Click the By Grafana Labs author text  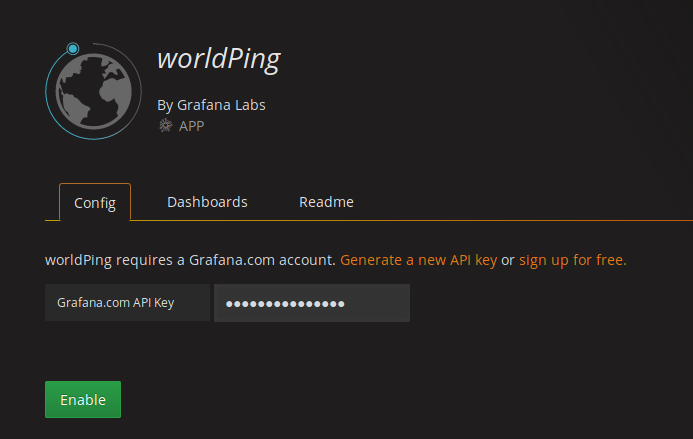(211, 105)
